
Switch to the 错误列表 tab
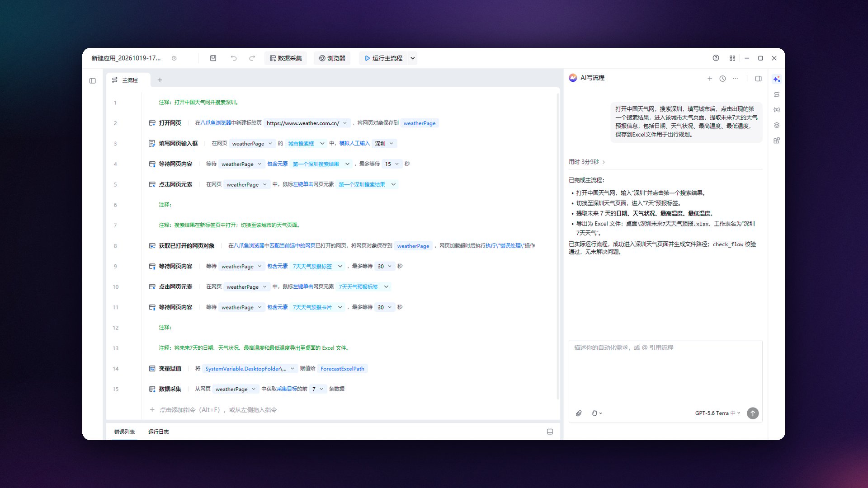(x=124, y=432)
